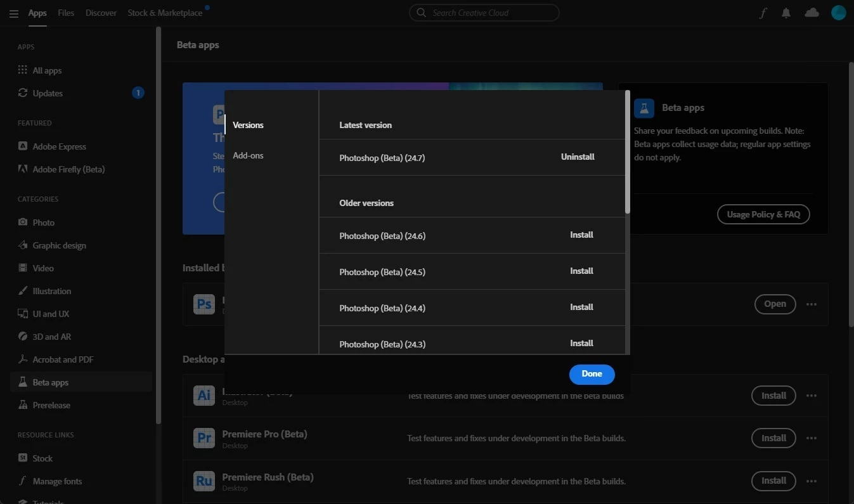Install Illustrator (Beta)

click(773, 396)
